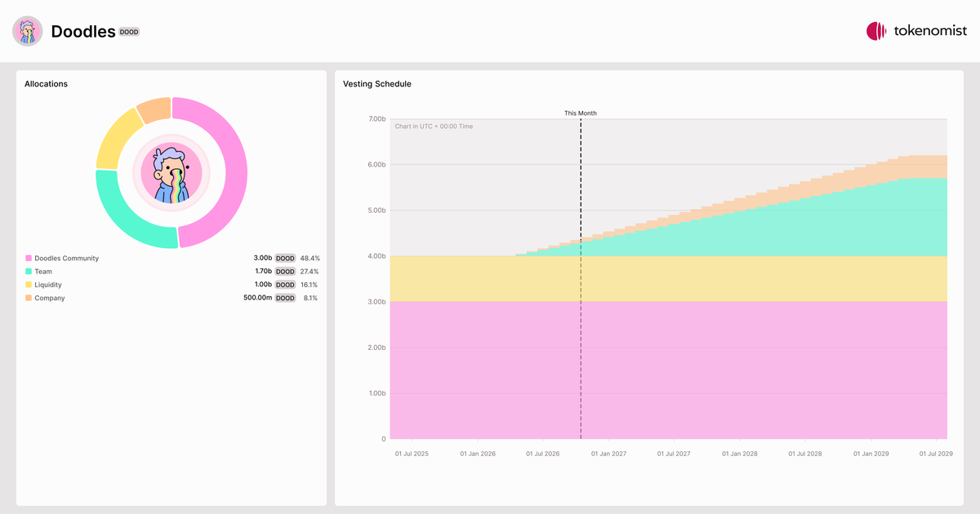Click the 7.00b y-axis label

[376, 119]
